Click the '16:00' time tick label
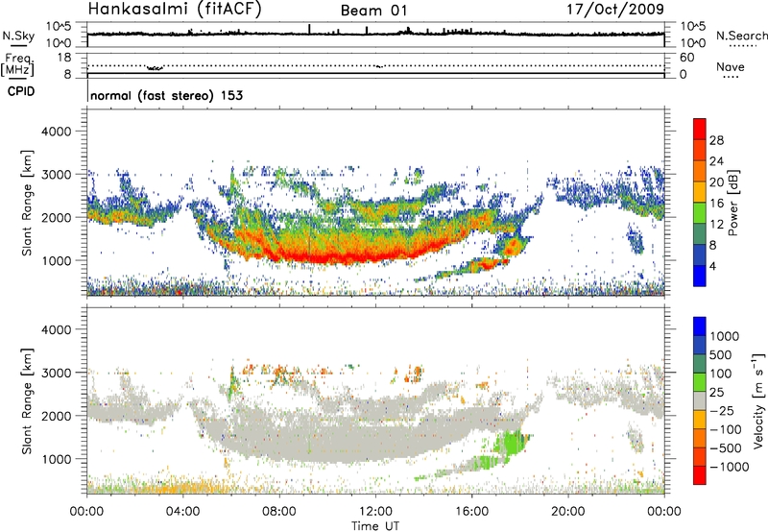Image resolution: width=768 pixels, height=532 pixels. [x=471, y=512]
